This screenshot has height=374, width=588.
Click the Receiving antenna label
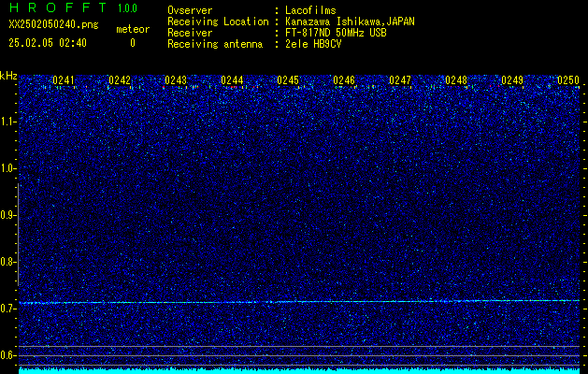click(x=215, y=44)
